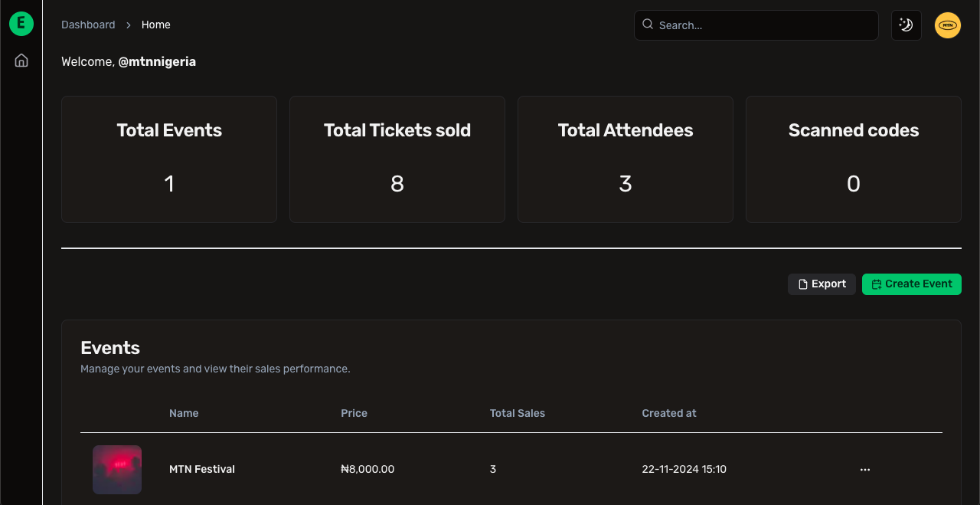Screen dimensions: 980x505
Task: Click the calendar icon in Create Event button
Action: (x=875, y=284)
